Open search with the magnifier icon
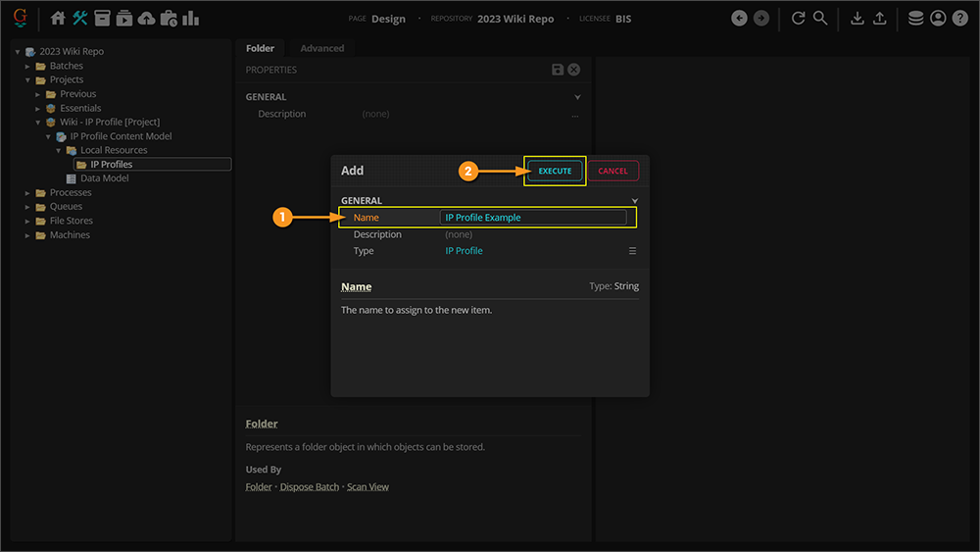Viewport: 980px width, 552px height. [x=820, y=18]
